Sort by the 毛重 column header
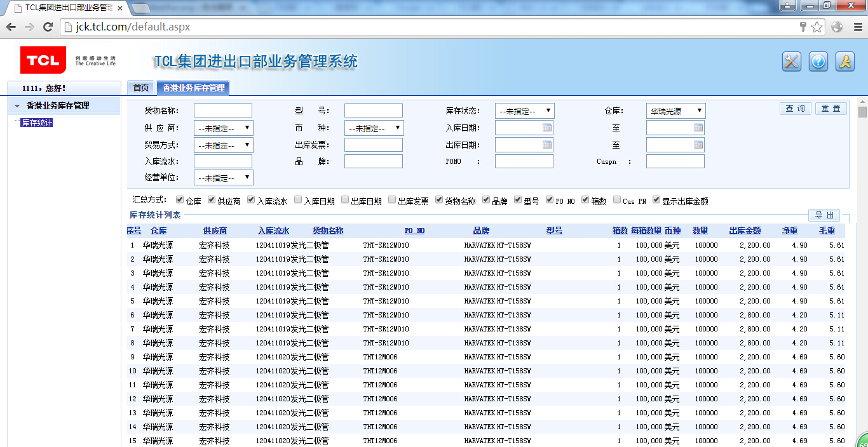Image resolution: width=868 pixels, height=447 pixels. coord(827,230)
